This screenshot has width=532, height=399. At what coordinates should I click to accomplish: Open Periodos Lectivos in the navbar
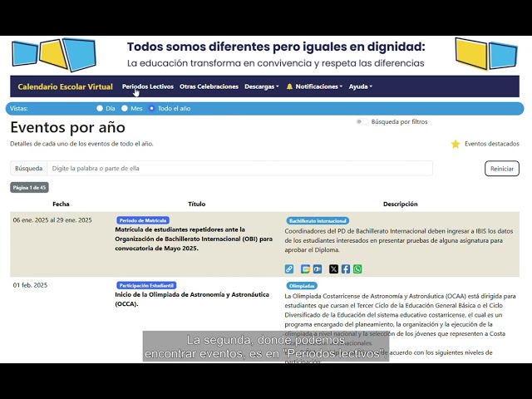[148, 86]
